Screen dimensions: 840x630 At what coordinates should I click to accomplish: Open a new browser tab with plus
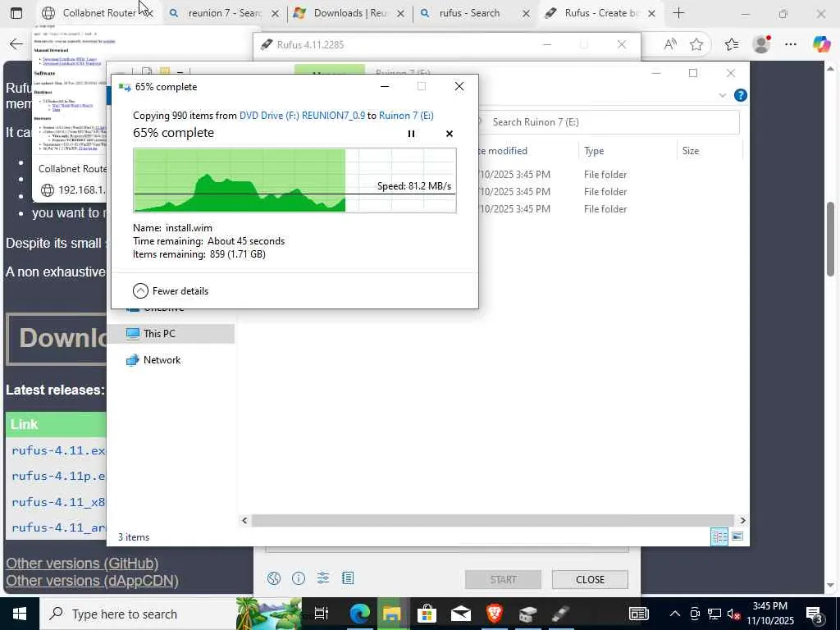coord(678,13)
